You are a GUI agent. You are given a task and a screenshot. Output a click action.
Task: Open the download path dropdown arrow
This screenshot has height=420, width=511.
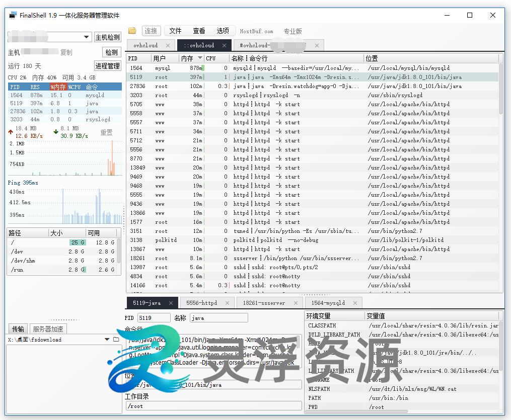pos(107,339)
